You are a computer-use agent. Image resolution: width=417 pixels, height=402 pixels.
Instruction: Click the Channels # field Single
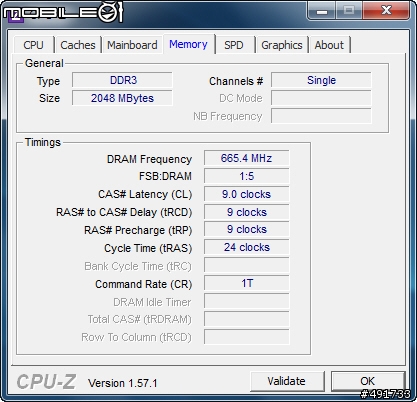click(321, 80)
